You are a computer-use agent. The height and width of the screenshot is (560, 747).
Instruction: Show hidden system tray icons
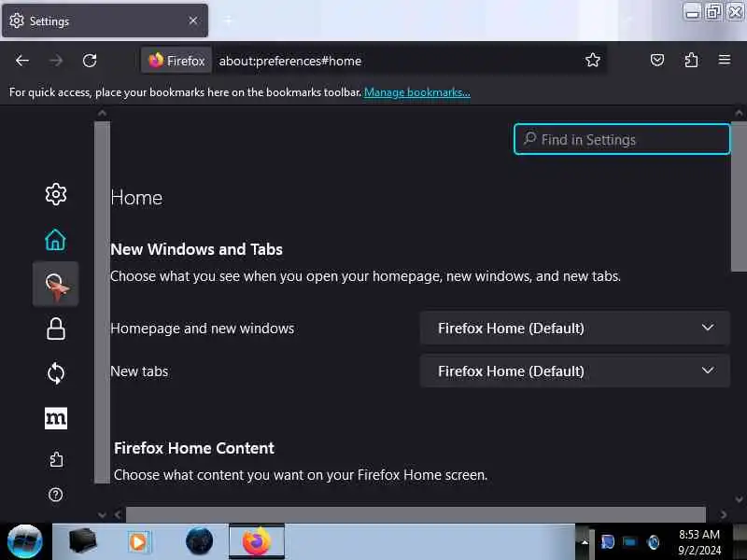click(585, 542)
